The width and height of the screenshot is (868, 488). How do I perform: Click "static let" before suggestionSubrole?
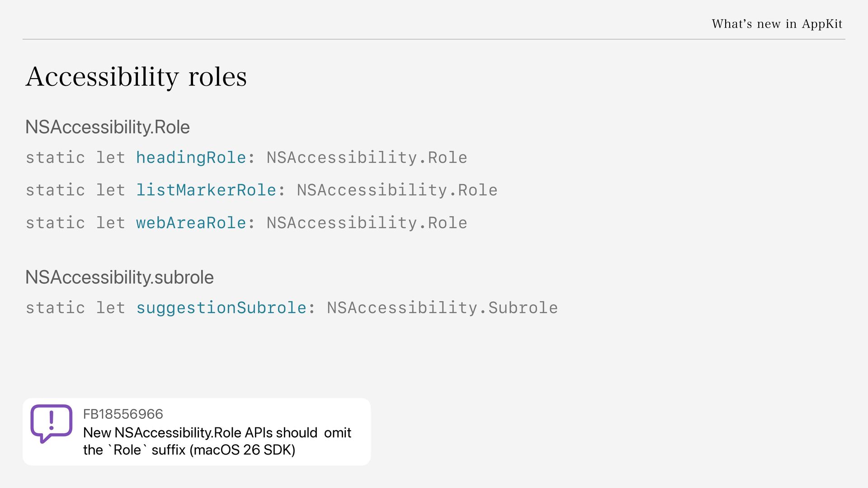[75, 308]
